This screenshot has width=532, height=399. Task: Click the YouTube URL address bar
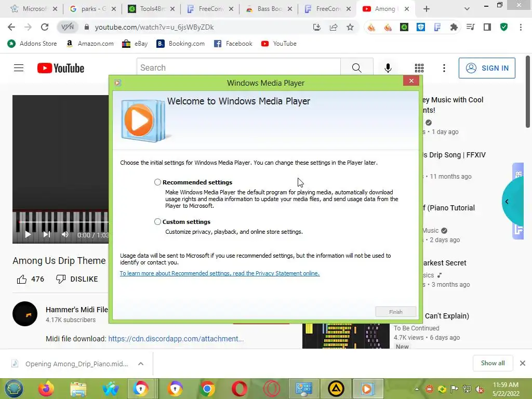click(x=154, y=27)
